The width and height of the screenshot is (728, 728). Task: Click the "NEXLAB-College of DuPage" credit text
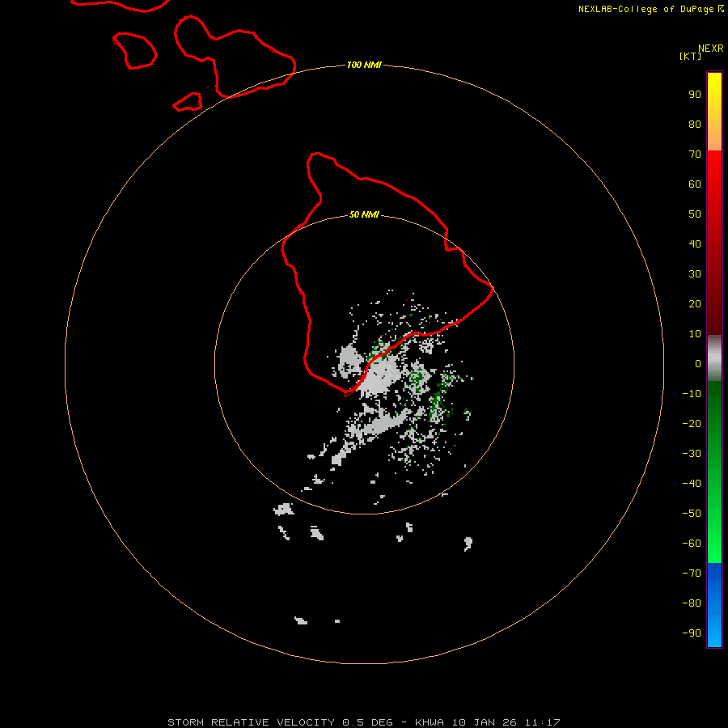[645, 9]
